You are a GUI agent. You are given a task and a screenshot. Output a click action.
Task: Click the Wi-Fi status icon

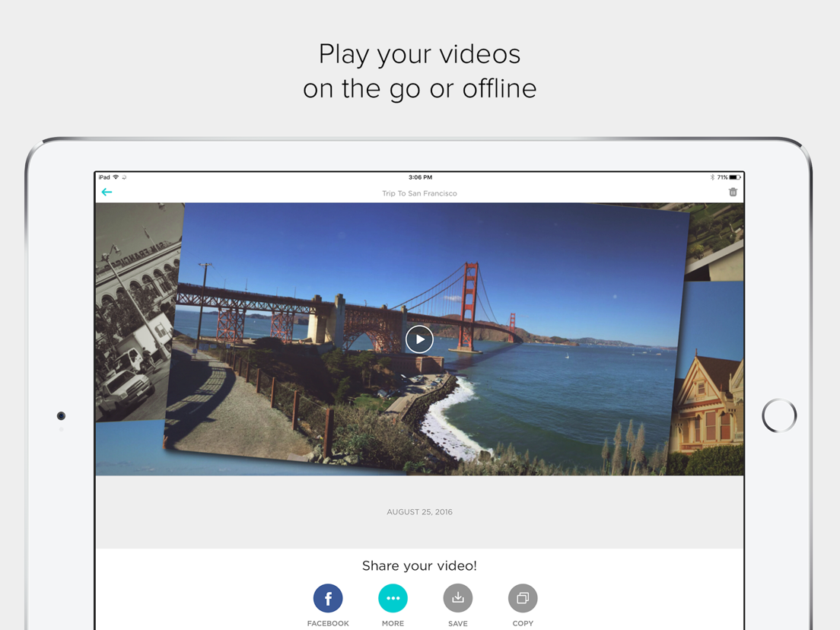[116, 177]
